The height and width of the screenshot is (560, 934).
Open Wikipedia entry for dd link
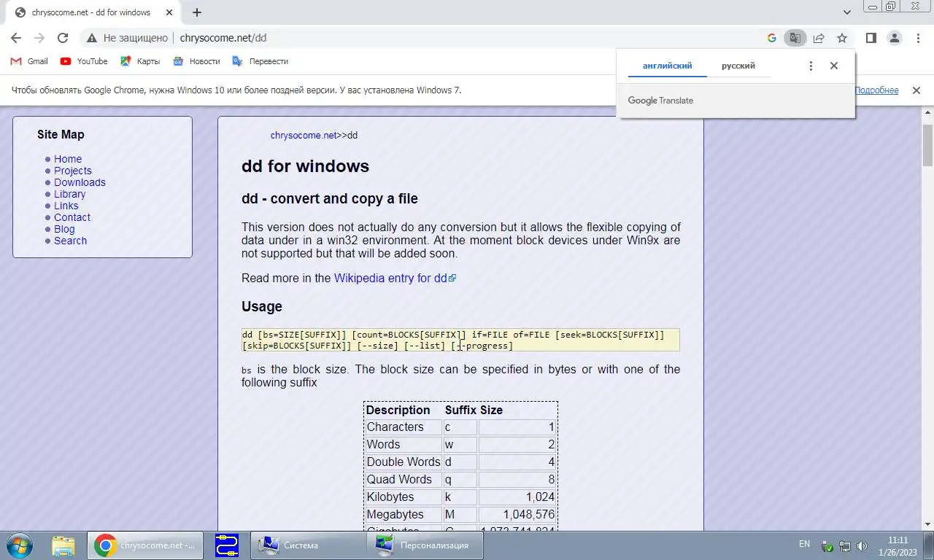[x=395, y=278]
